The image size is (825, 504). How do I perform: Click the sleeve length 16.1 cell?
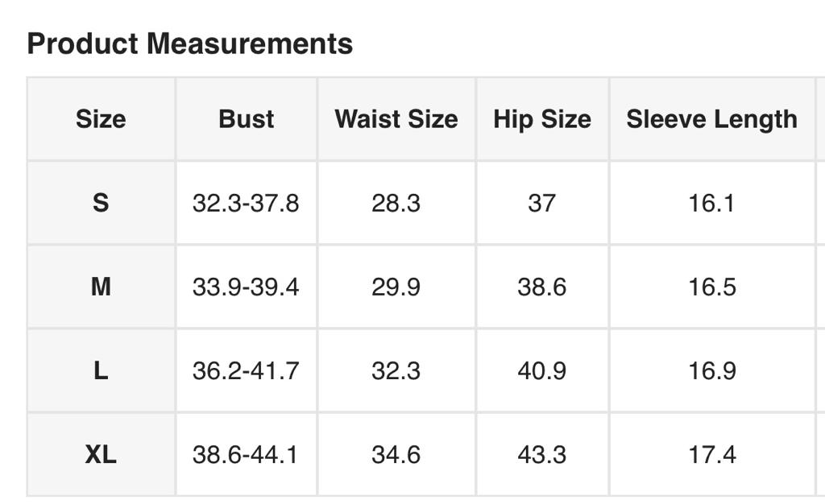(711, 203)
